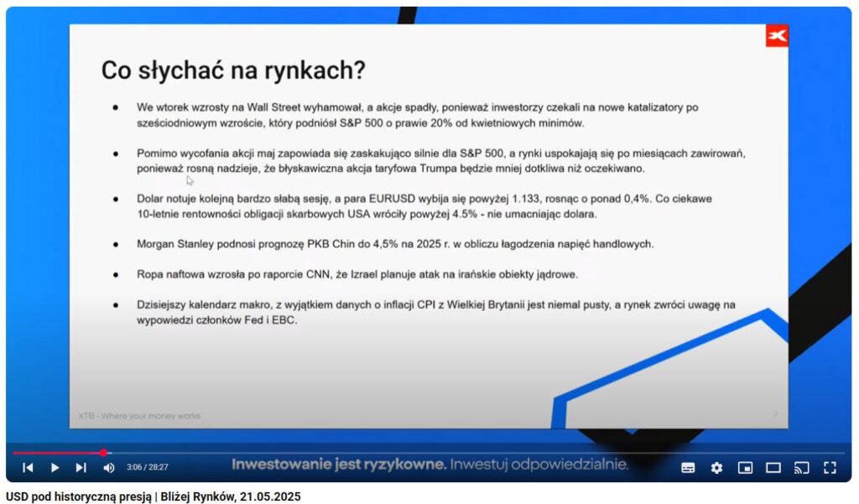Cast video to a TV
859x504 pixels.
tap(801, 467)
